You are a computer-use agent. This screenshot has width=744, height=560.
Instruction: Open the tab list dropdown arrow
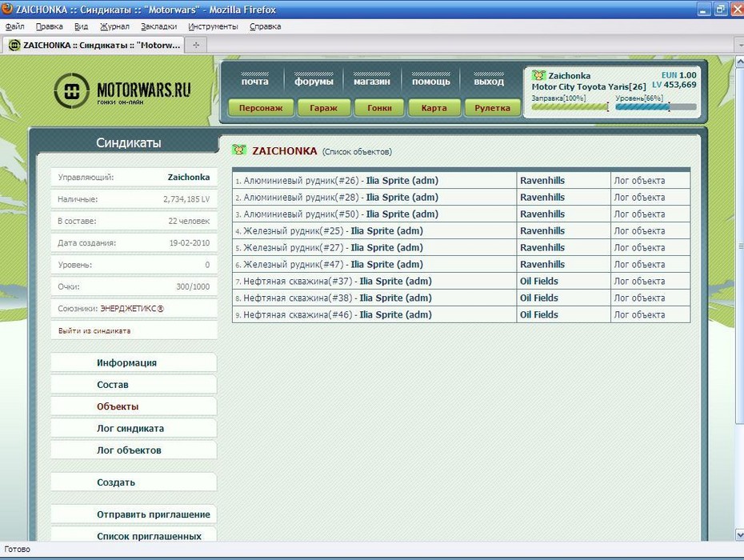coord(740,45)
